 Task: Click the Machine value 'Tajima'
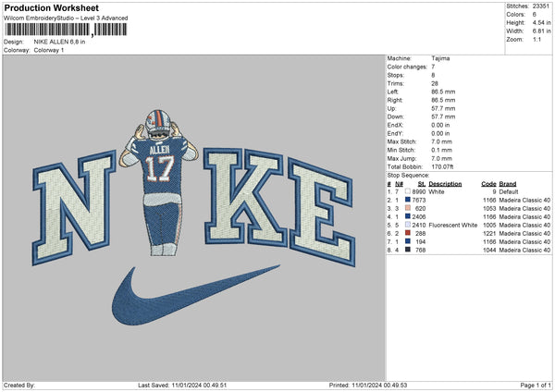(x=440, y=58)
